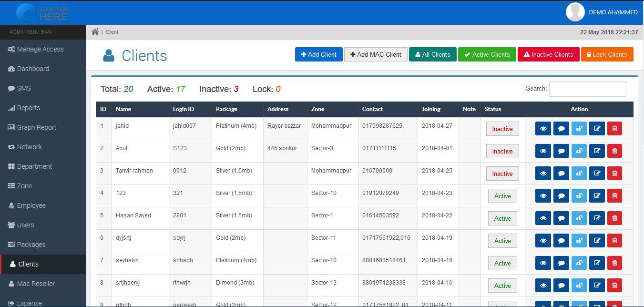Delete client 123 using the trash icon
This screenshot has width=644, height=307.
614,196
